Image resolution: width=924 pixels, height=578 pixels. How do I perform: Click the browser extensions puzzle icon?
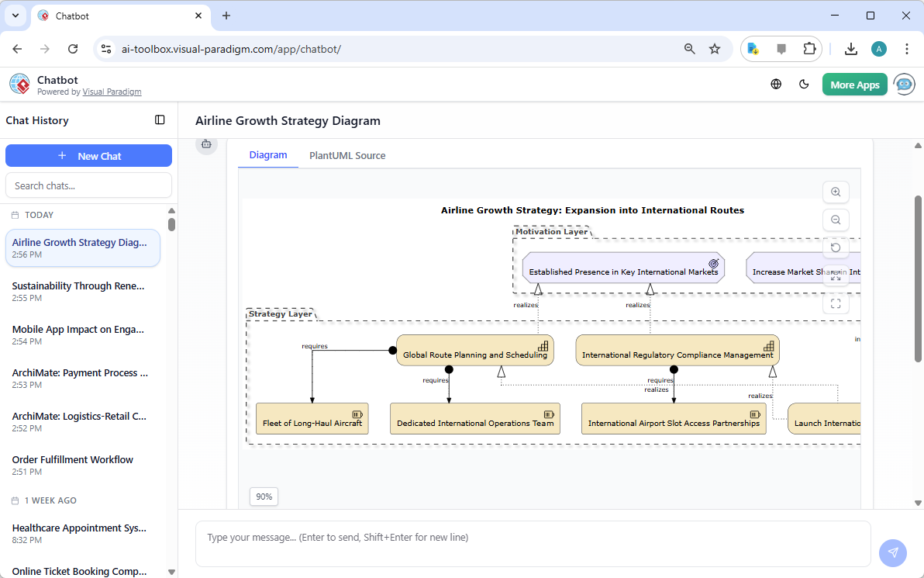(809, 48)
